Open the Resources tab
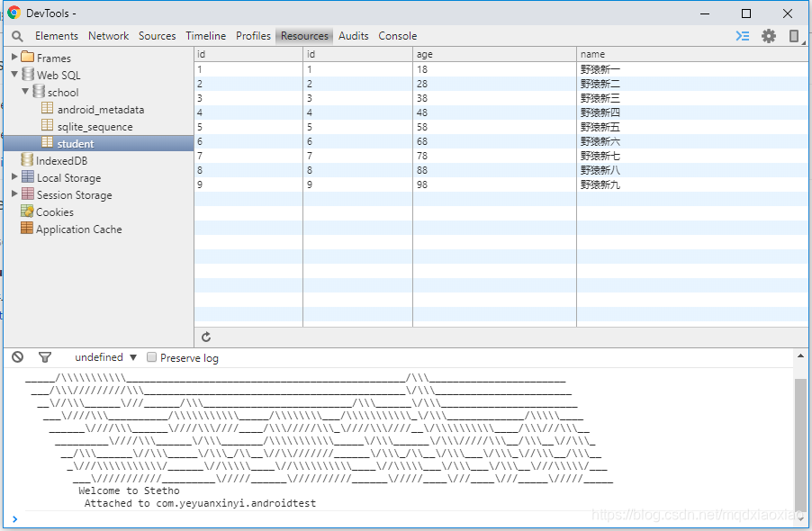Screen dimensions: 812x531 [x=304, y=36]
